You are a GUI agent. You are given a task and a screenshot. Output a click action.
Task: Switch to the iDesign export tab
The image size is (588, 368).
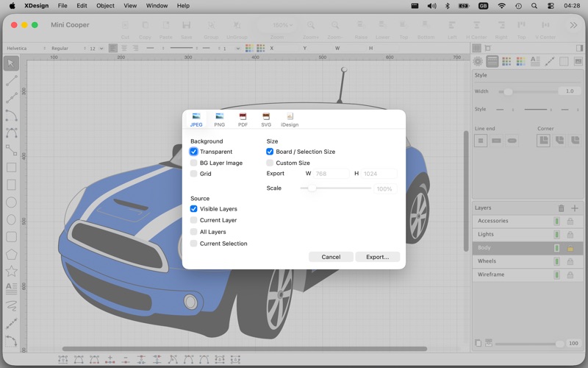click(x=290, y=120)
